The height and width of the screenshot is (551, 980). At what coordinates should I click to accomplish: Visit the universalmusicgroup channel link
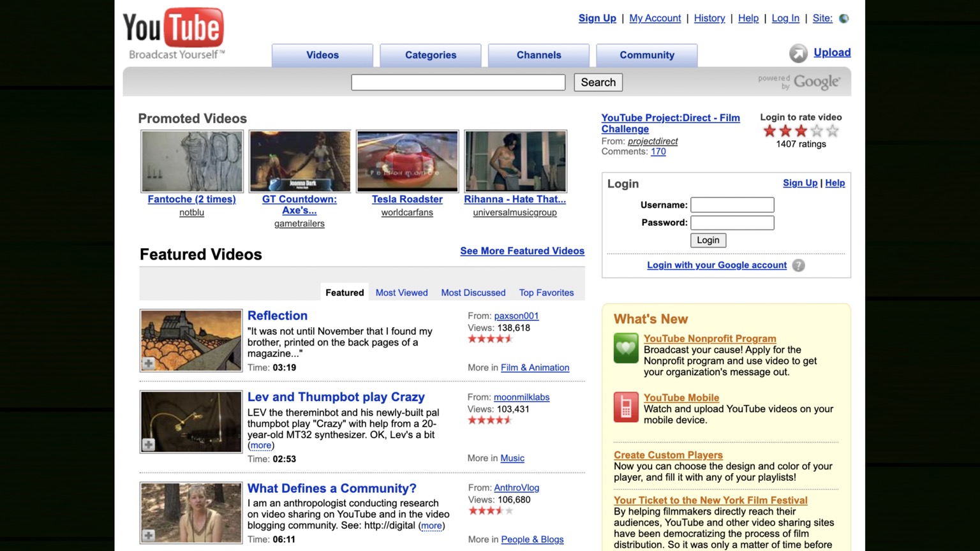(515, 213)
